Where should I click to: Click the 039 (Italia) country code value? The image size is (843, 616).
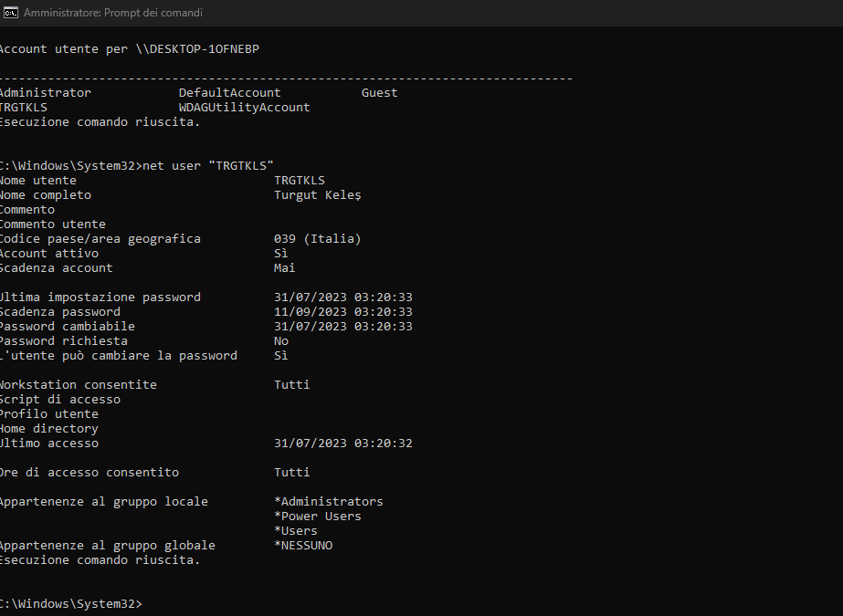click(x=317, y=238)
